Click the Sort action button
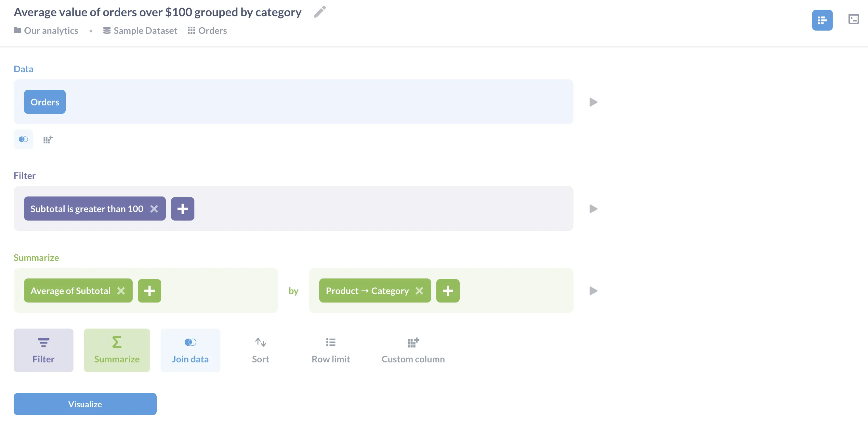 pyautogui.click(x=260, y=350)
